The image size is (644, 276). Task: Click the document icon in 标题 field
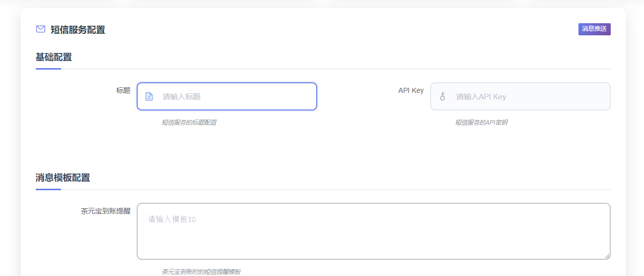tap(149, 96)
